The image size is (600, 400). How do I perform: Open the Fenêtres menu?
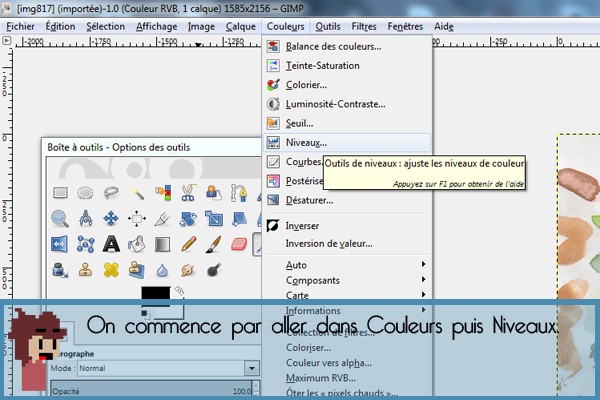click(x=405, y=26)
